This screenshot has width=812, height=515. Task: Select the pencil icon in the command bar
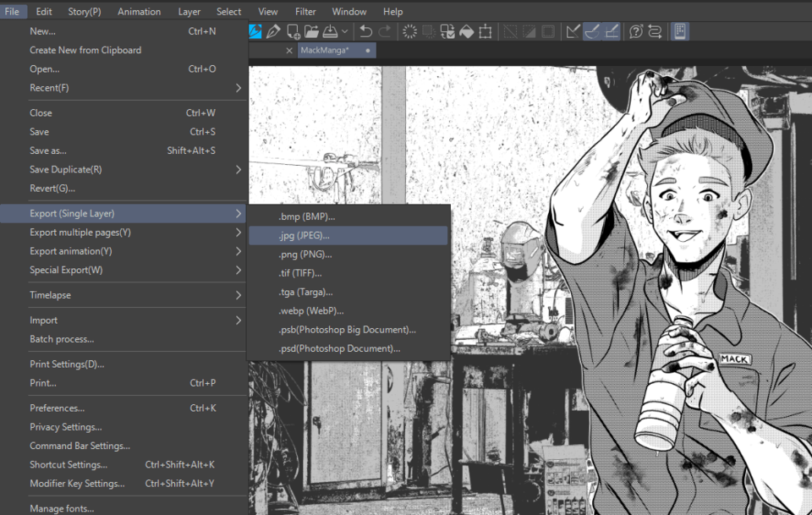273,31
